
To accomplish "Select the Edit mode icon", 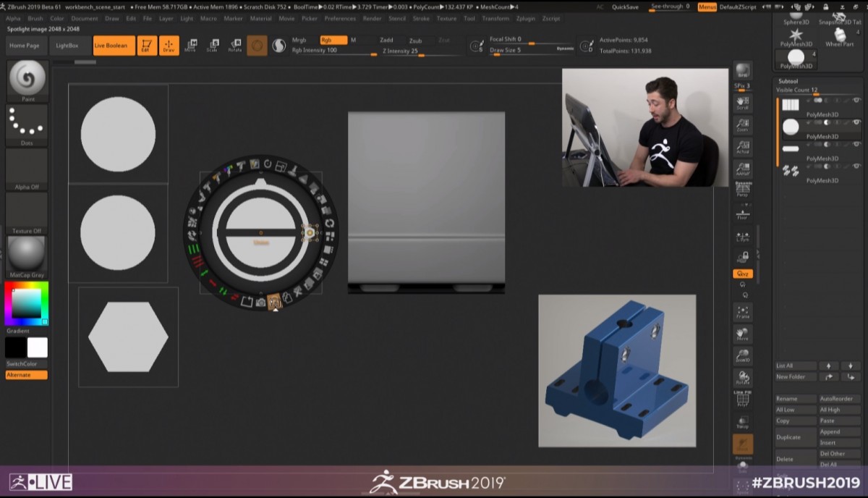I will tap(147, 46).
